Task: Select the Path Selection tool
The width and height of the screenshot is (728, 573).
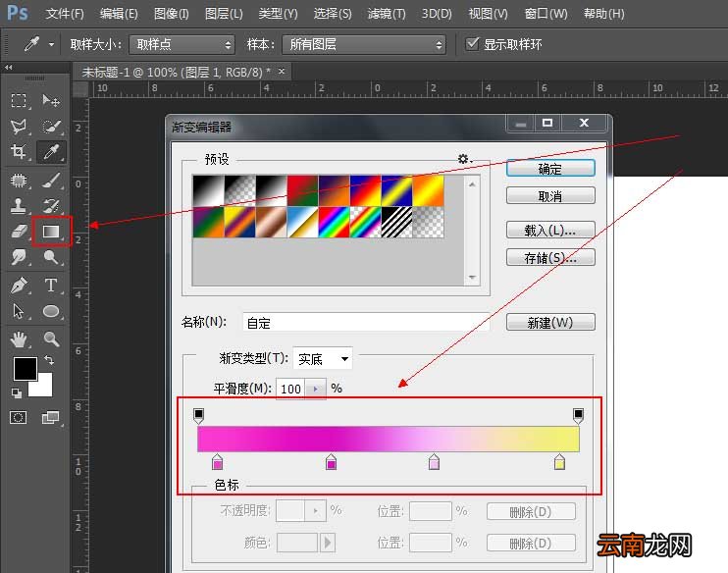Action: click(19, 311)
